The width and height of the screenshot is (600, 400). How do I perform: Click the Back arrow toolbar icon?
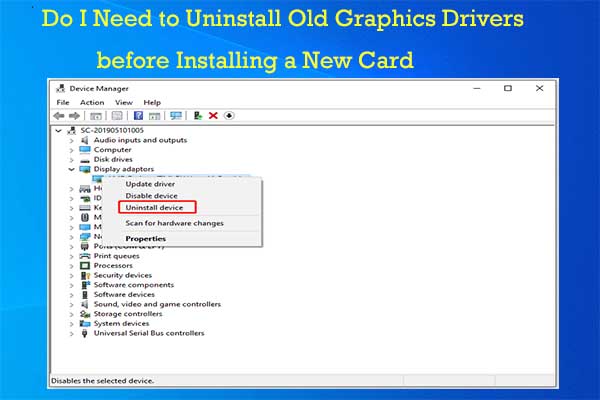(60, 115)
